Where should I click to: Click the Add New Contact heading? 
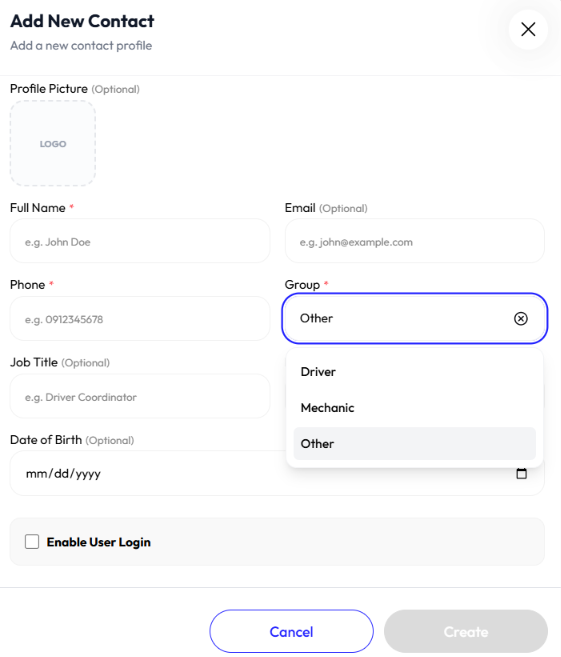tap(82, 21)
